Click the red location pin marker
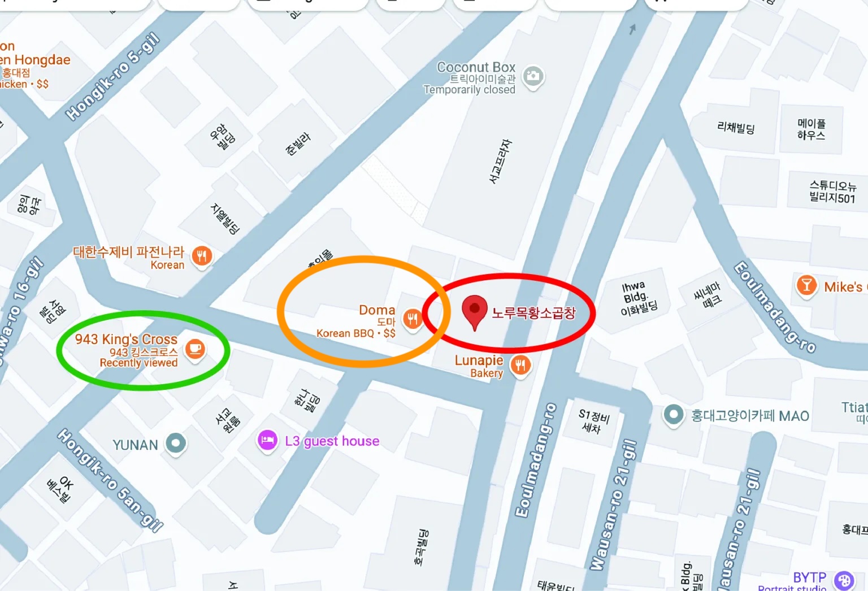868x591 pixels. tap(475, 312)
